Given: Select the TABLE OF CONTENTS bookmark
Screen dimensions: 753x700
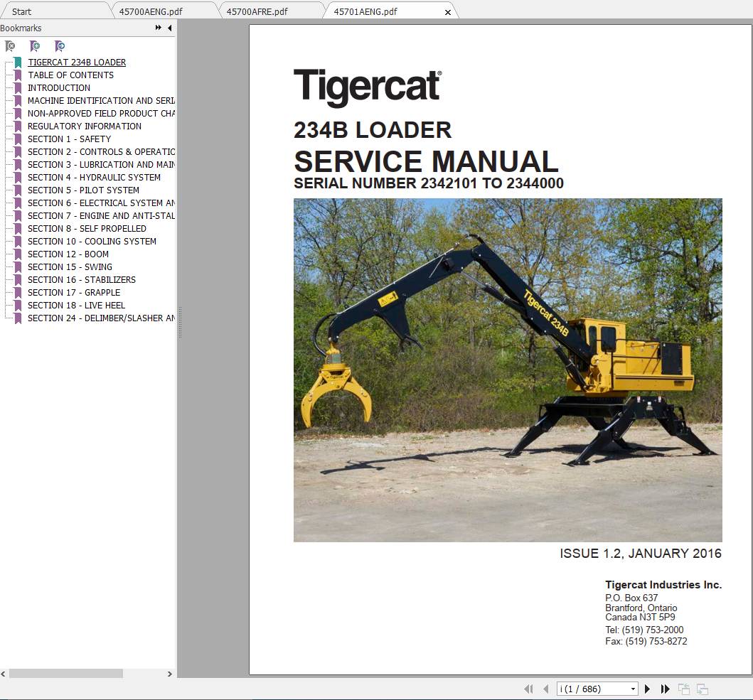Looking at the screenshot, I should tap(70, 75).
